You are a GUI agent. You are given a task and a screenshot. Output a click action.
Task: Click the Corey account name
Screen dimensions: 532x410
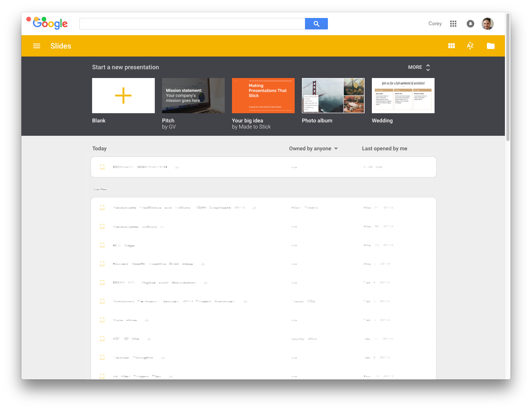click(x=435, y=24)
